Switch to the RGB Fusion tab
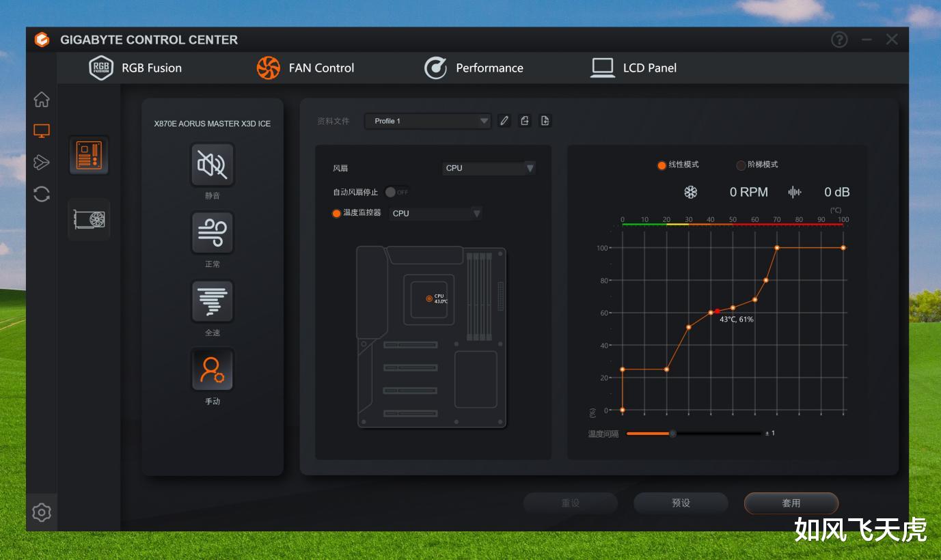 (135, 68)
